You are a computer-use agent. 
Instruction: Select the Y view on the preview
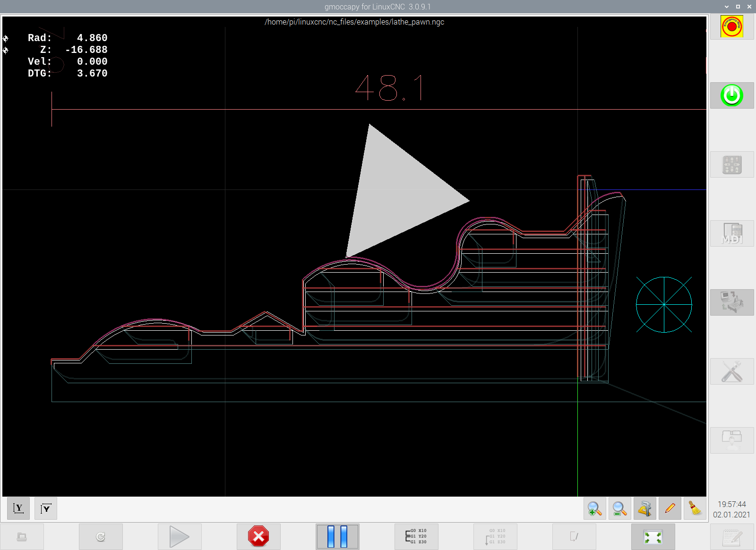[x=18, y=508]
